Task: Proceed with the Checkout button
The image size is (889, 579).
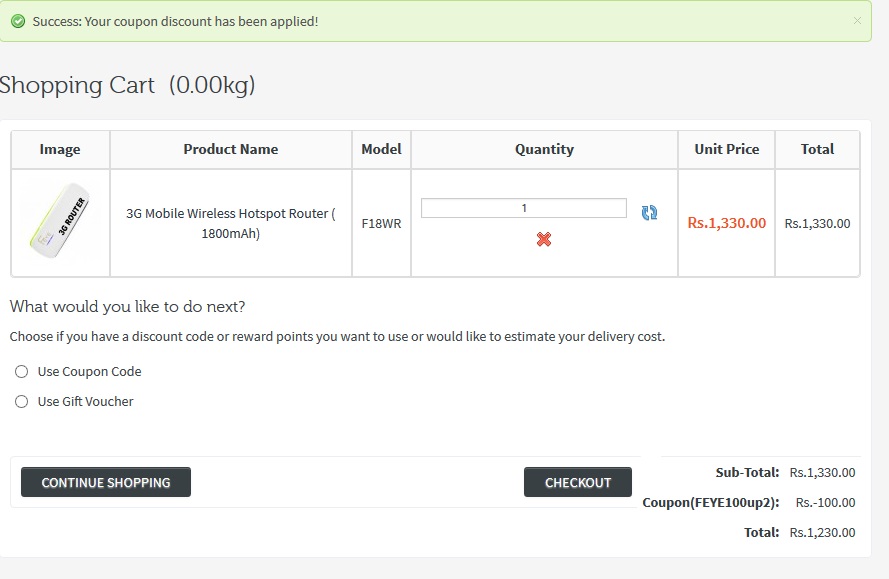Action: (578, 482)
